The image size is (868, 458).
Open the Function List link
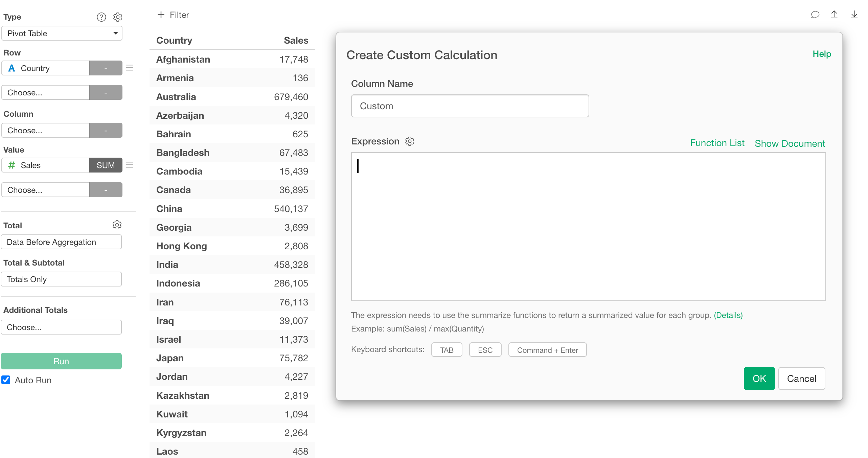tap(717, 143)
